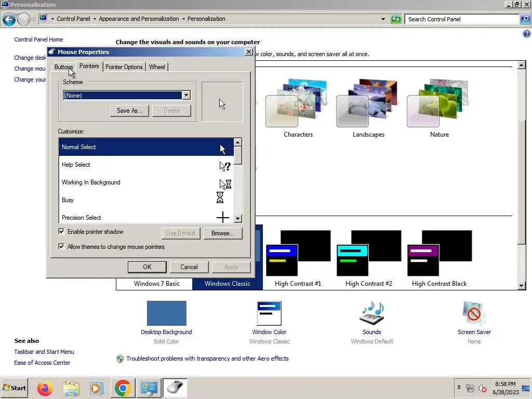Expand the address bar history dropdown
Screen dimensions: 532x399
coord(383,19)
